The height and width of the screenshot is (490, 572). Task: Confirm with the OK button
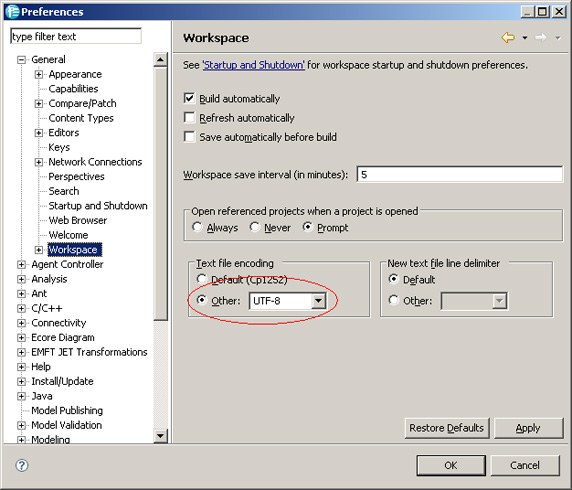click(451, 465)
